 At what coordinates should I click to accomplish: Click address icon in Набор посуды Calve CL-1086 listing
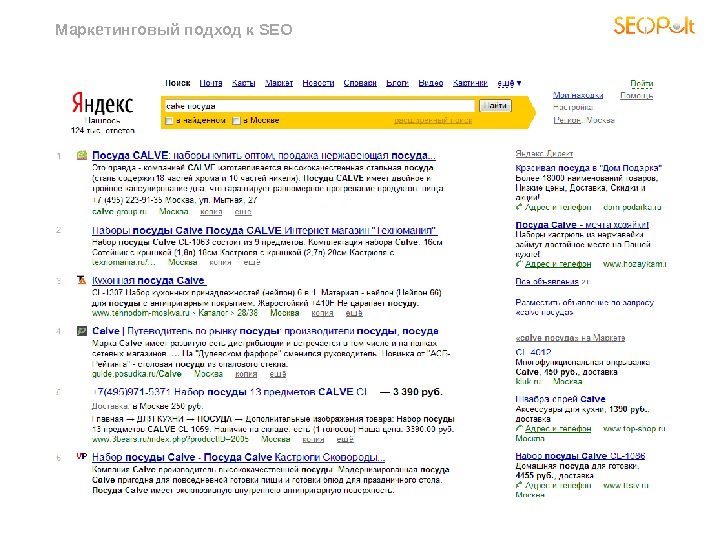point(519,485)
